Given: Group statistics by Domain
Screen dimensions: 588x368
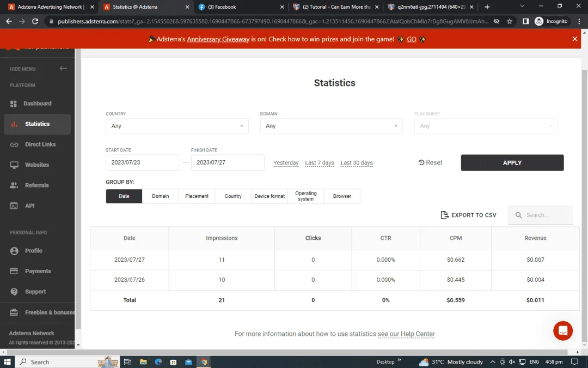Looking at the screenshot, I should tap(161, 196).
